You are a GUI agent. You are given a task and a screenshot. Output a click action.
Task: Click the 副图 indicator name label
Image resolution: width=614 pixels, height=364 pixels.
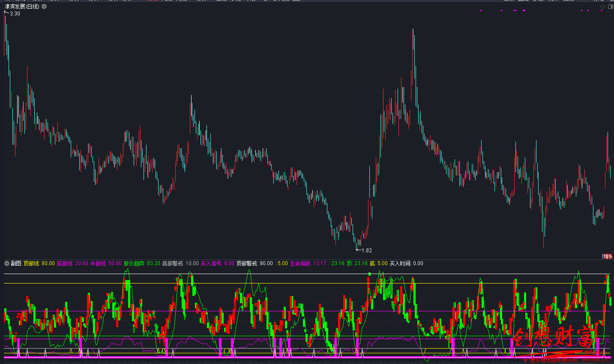click(16, 263)
